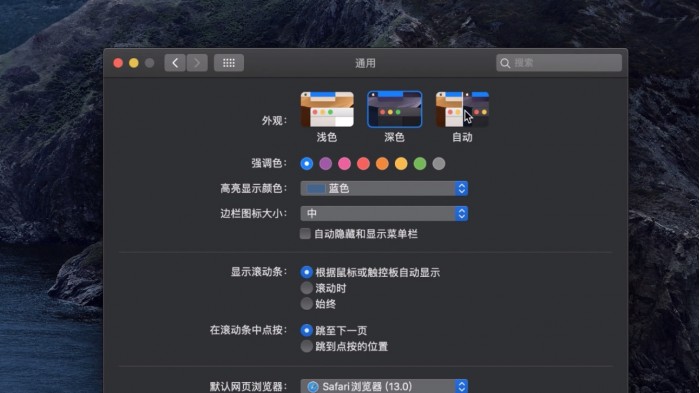Image resolution: width=700 pixels, height=393 pixels.
Task: Choose 跳到点按的位置 radio option
Action: [x=306, y=346]
